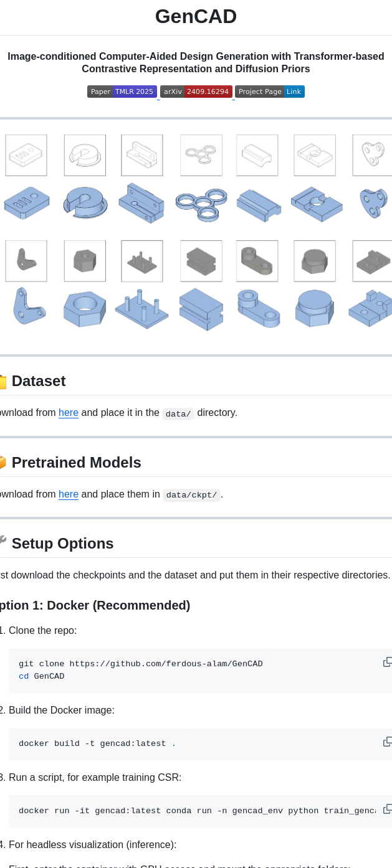Click the GenCAD page title
The height and width of the screenshot is (868, 392).
196,16
